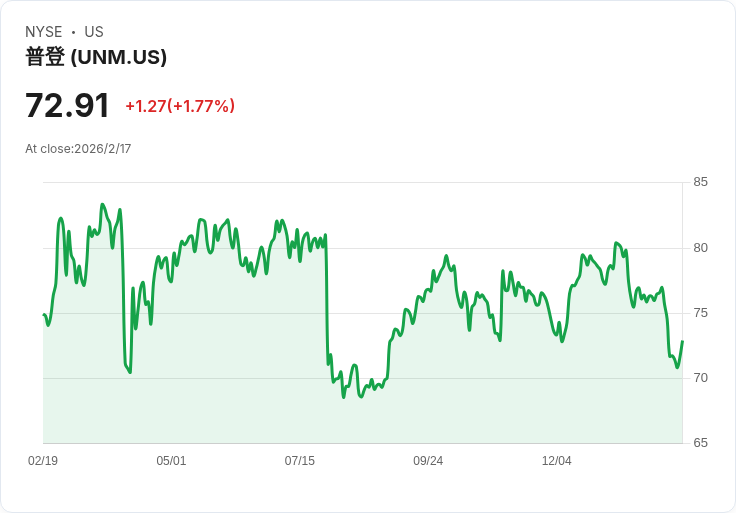
Task: Click the 80 price axis label
Action: (x=700, y=248)
